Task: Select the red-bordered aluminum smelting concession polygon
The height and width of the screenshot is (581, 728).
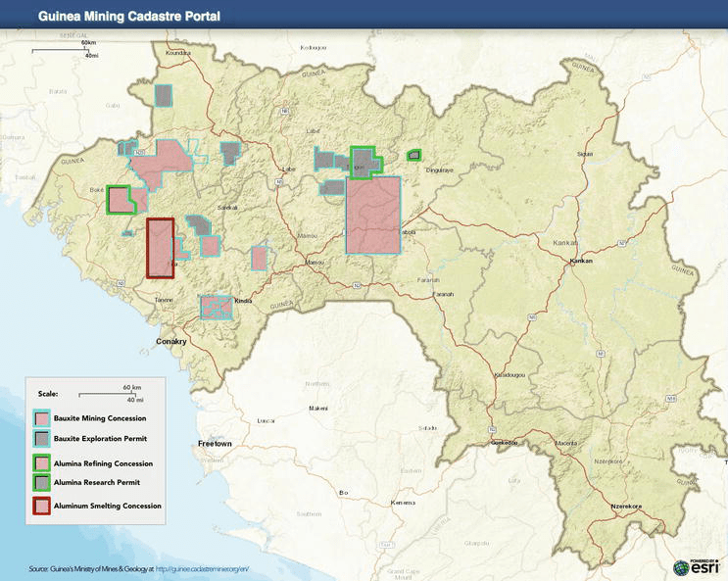Action: (x=161, y=249)
